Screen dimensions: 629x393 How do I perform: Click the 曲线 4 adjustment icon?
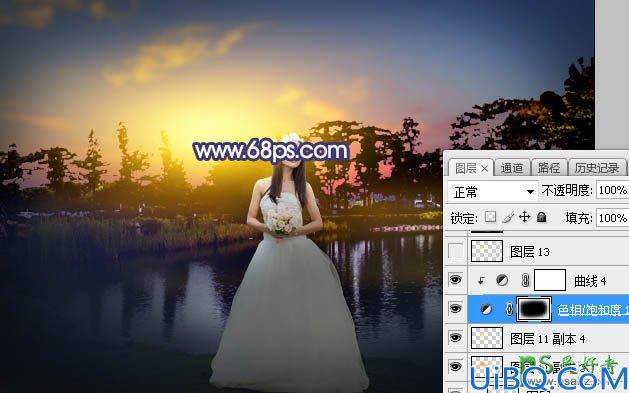tap(502, 280)
